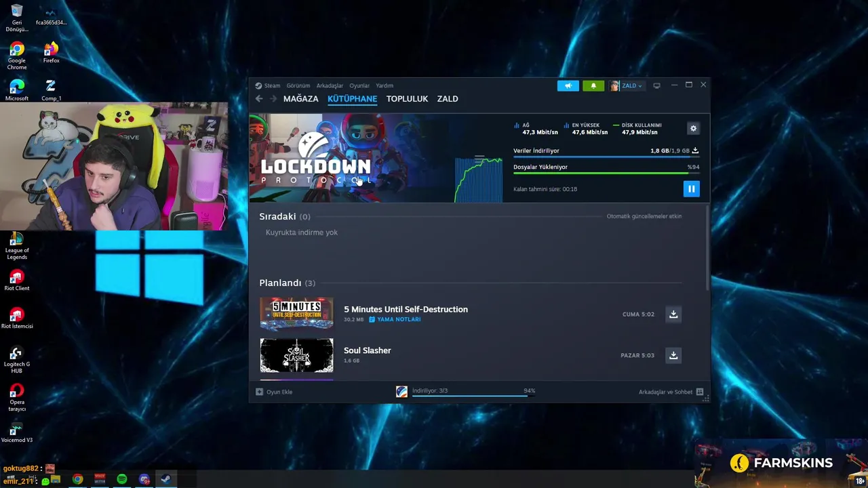Click Otomatik güncellemeler etkin text
Image resolution: width=868 pixels, height=488 pixels.
pos(644,216)
